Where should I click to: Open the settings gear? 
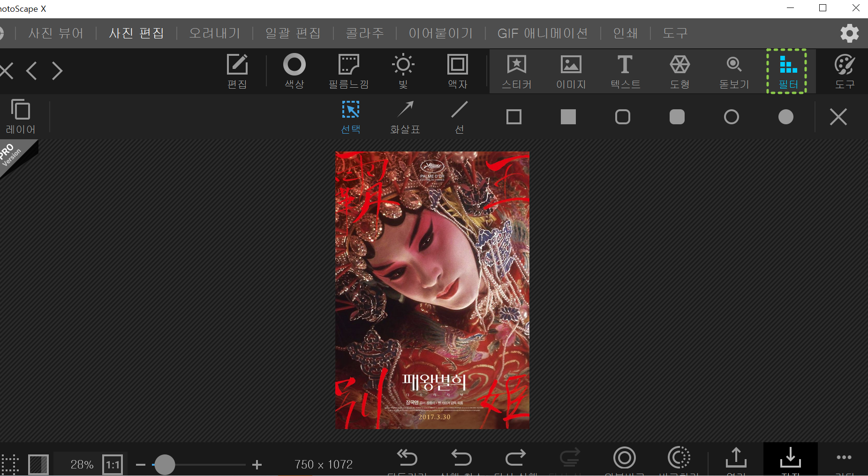click(x=849, y=33)
